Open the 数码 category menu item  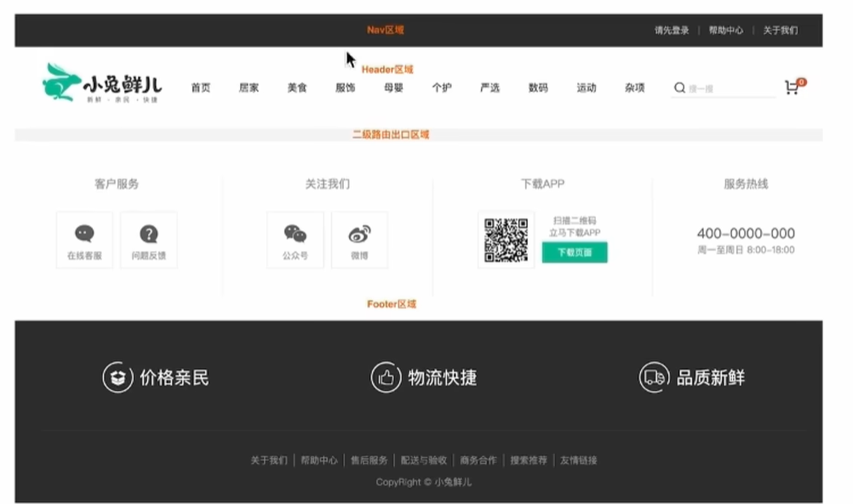pos(538,88)
